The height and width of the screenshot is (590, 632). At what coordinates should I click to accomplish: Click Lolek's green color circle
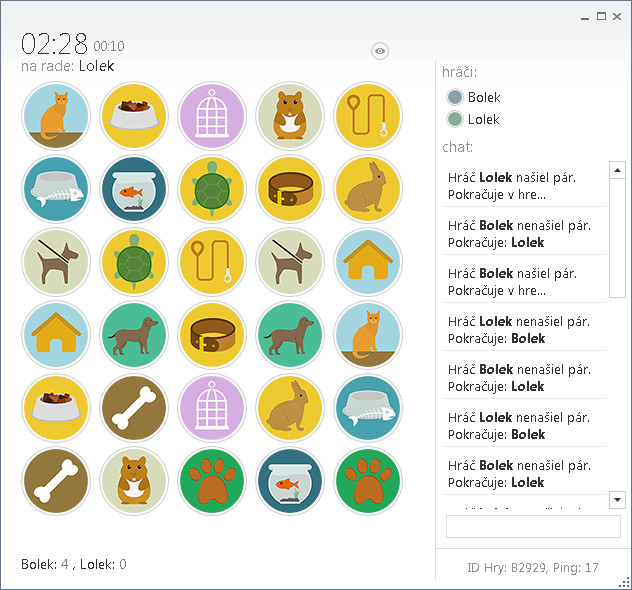[x=455, y=119]
